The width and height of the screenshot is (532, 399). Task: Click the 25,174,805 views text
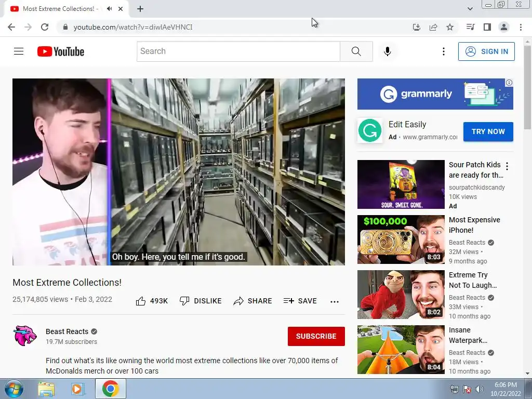click(x=40, y=299)
